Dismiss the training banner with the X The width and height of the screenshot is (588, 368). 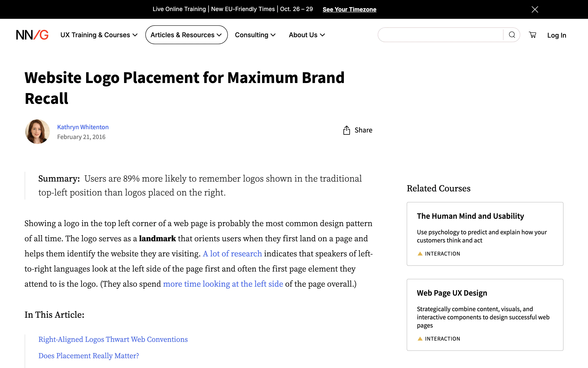tap(535, 9)
